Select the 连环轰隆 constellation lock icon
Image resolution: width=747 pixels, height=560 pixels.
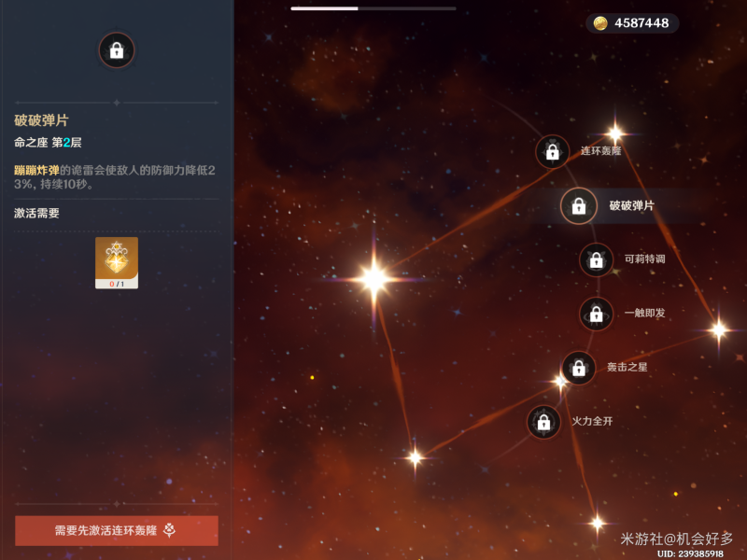(552, 152)
